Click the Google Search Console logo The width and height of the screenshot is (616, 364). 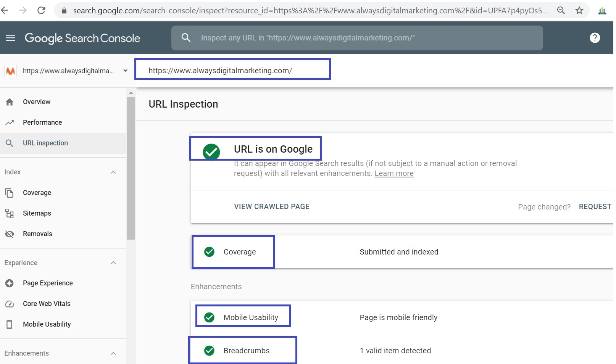82,38
